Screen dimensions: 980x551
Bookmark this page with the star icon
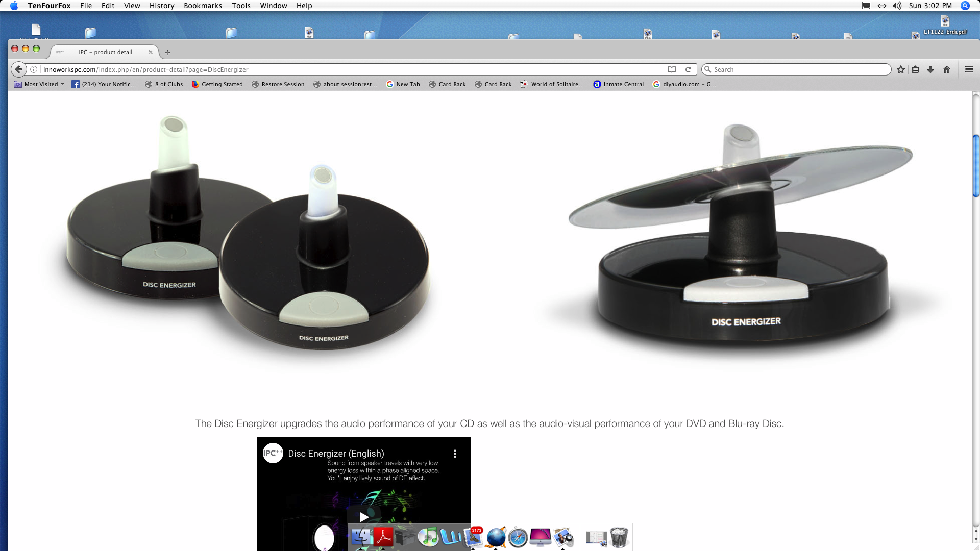pos(901,69)
